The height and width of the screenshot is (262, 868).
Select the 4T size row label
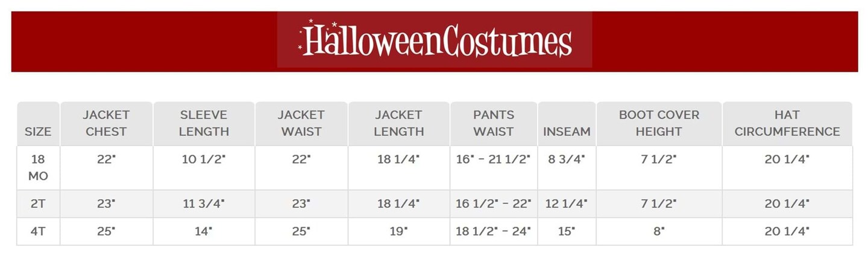38,231
